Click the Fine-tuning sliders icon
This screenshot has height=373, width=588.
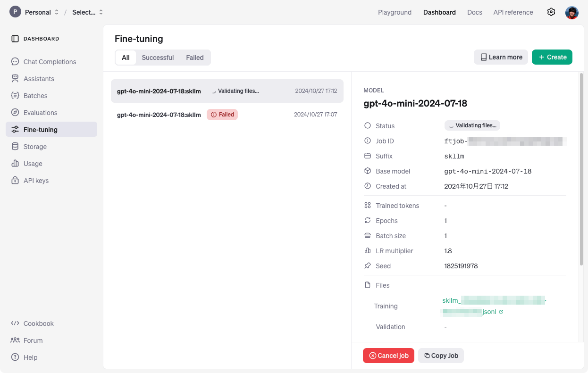pos(15,130)
